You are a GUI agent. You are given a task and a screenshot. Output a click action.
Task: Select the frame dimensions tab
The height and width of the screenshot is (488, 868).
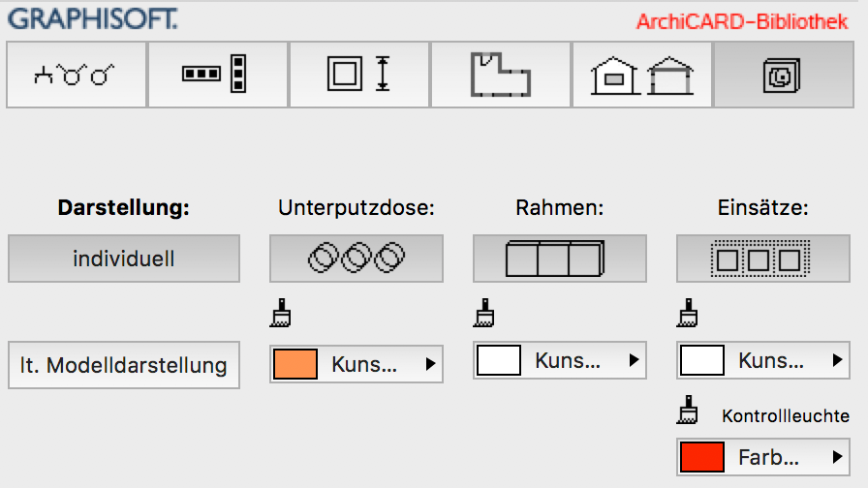click(x=359, y=75)
